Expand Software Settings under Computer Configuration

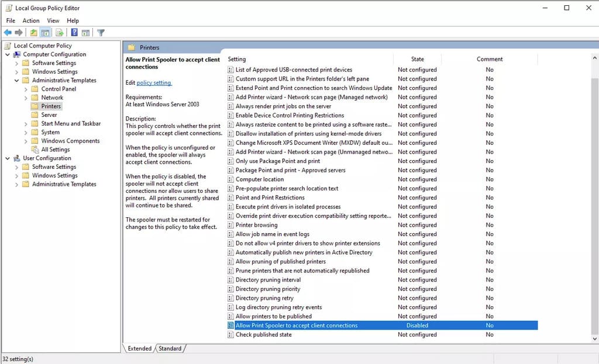16,63
